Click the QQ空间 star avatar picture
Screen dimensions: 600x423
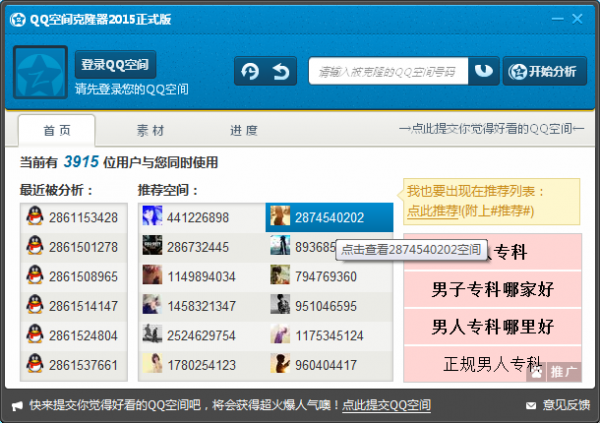pos(41,72)
